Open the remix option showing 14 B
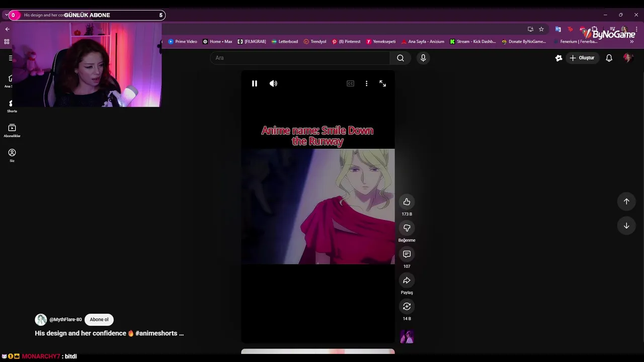644x362 pixels. (407, 306)
